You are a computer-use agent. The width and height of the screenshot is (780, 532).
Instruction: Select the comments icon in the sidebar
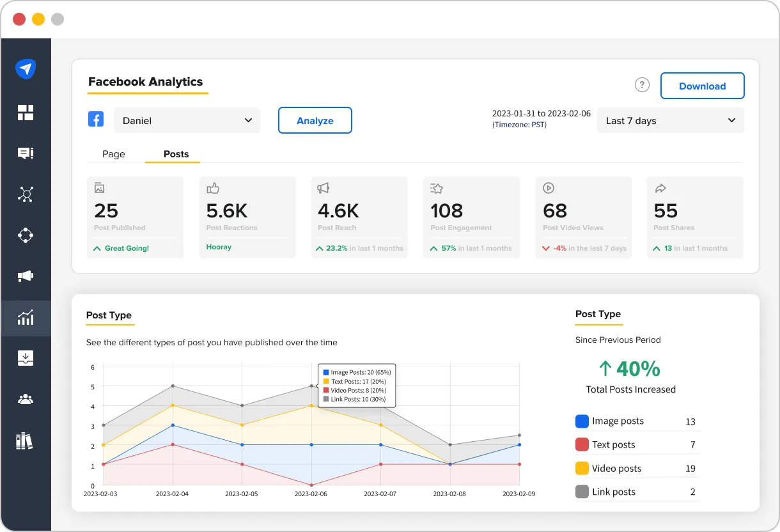pos(26,153)
